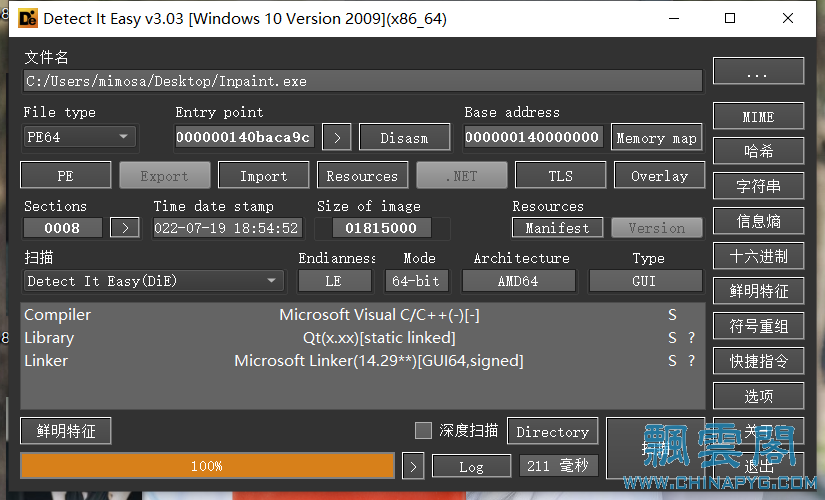Screen dimensions: 825x500
Task: Click the Size of image value 01815000
Action: point(381,228)
